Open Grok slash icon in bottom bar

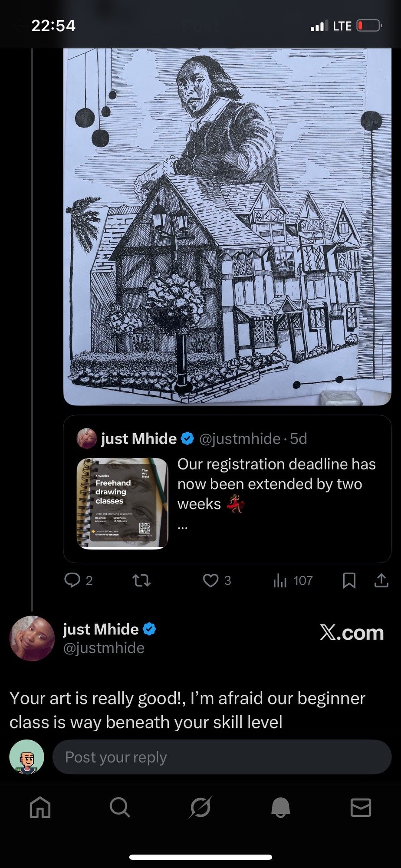click(x=200, y=808)
